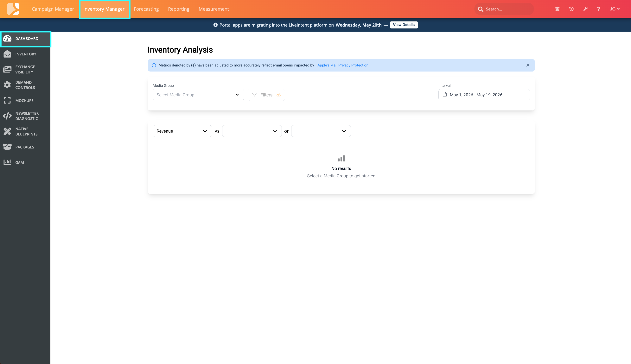Open Mockups in the sidebar
Screen dimensions: 631x364
click(25, 101)
